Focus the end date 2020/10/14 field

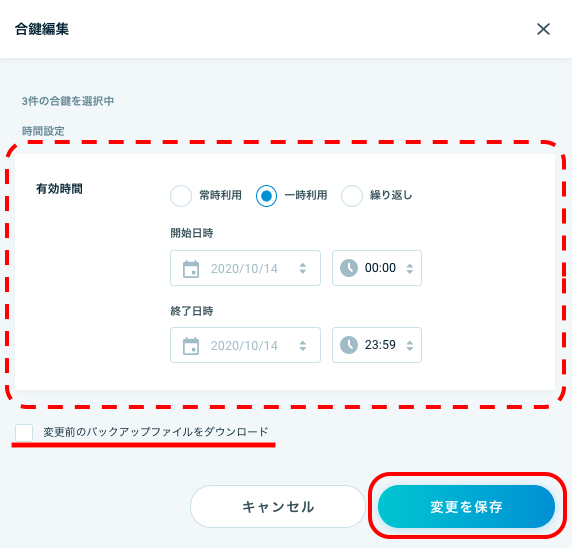click(x=245, y=345)
